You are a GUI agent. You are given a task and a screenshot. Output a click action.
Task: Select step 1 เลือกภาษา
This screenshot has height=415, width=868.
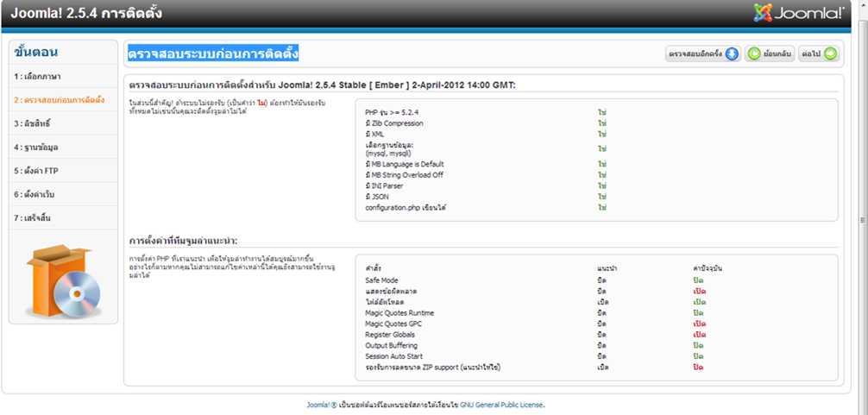click(x=38, y=77)
